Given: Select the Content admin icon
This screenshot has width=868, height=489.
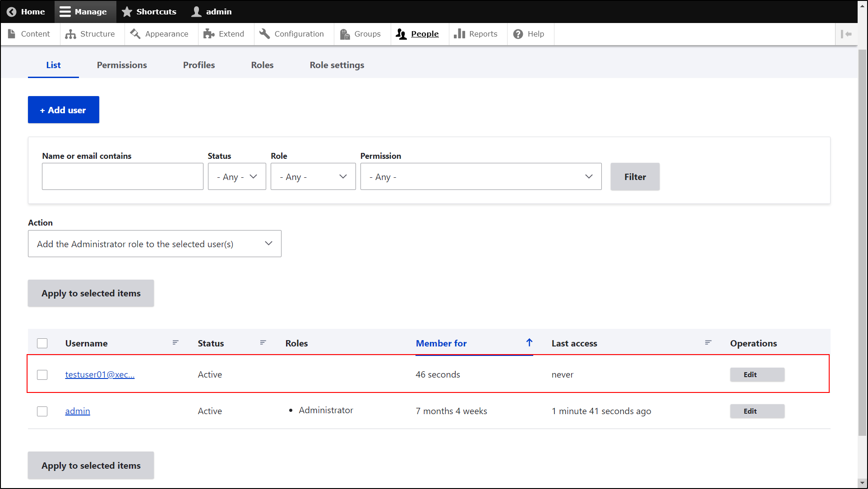Looking at the screenshot, I should (x=12, y=33).
